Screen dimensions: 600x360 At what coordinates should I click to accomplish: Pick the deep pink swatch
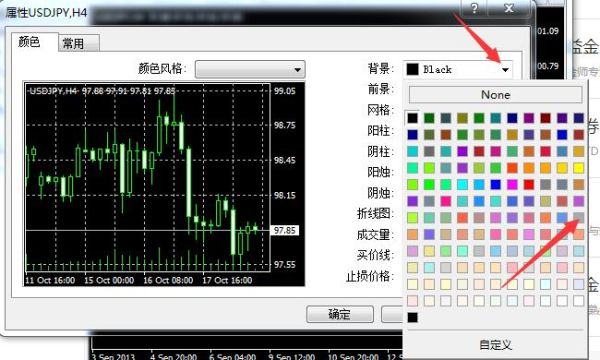pos(446,201)
